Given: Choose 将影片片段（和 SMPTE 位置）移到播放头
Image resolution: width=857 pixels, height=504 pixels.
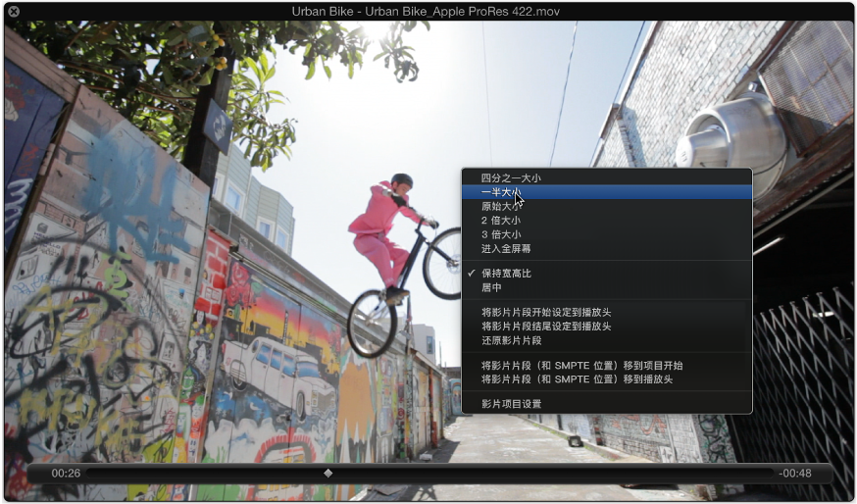Looking at the screenshot, I should 607,379.
